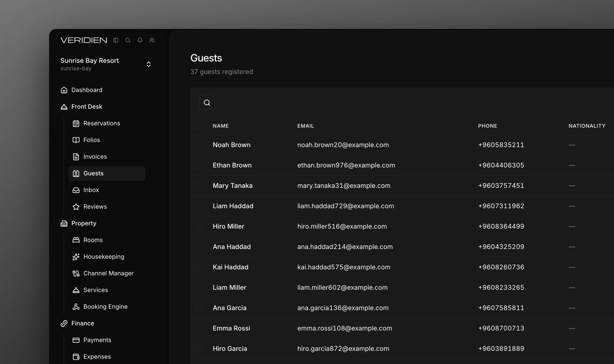Open search from the top header icon
The width and height of the screenshot is (614, 364).
(x=128, y=40)
